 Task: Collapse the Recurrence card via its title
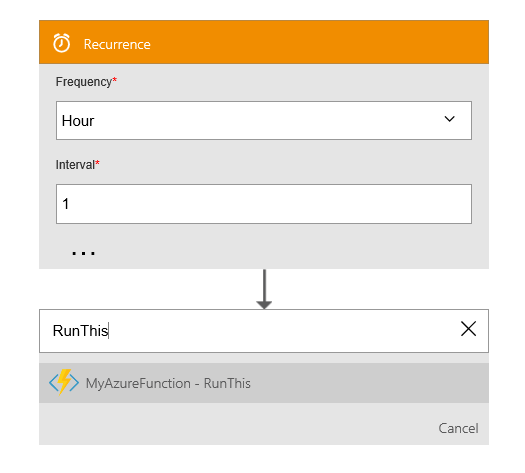pyautogui.click(x=117, y=44)
